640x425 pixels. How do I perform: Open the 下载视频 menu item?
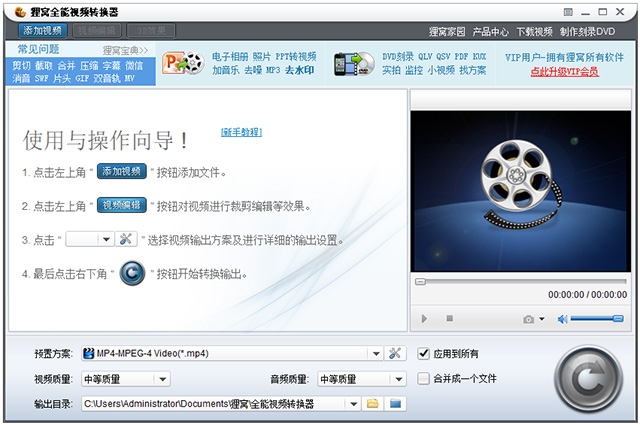point(534,31)
